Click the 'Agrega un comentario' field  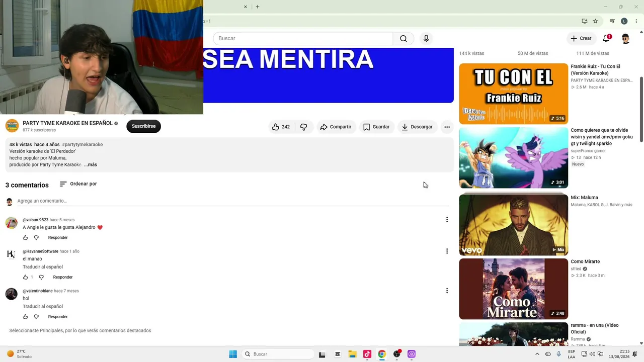(x=233, y=201)
